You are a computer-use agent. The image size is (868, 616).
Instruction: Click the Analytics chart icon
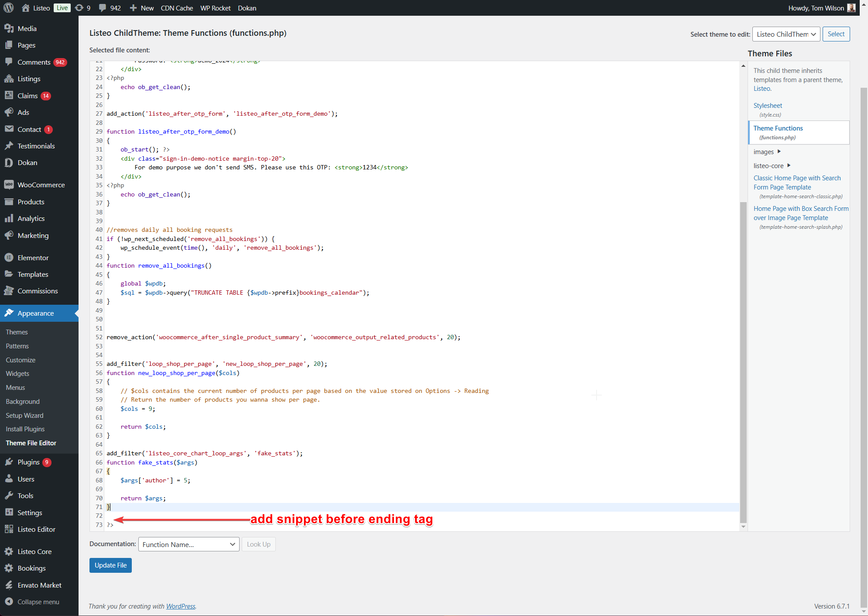(9, 218)
